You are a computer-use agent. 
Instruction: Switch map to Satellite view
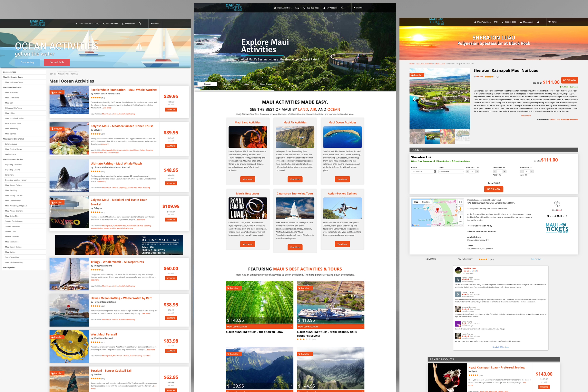pyautogui.click(x=426, y=202)
